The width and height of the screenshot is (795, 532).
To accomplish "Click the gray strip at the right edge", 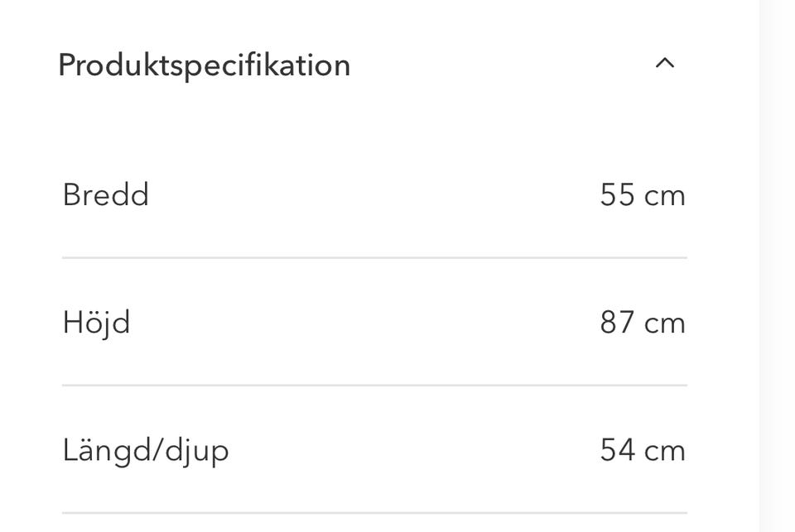I will pos(777,265).
